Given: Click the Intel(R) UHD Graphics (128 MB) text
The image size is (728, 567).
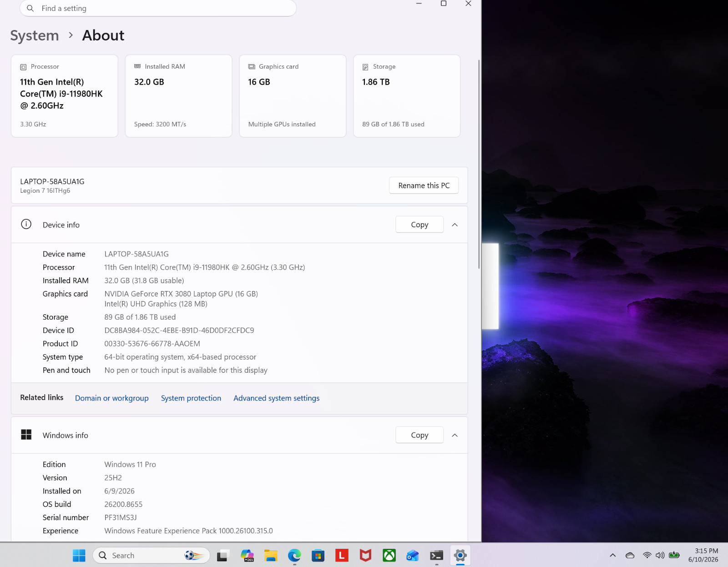Looking at the screenshot, I should (x=156, y=304).
